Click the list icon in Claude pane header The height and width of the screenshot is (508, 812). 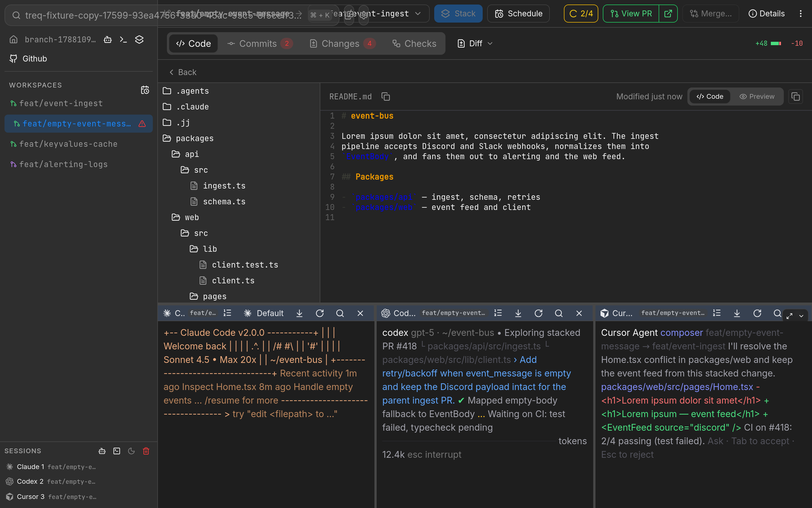coord(228,313)
